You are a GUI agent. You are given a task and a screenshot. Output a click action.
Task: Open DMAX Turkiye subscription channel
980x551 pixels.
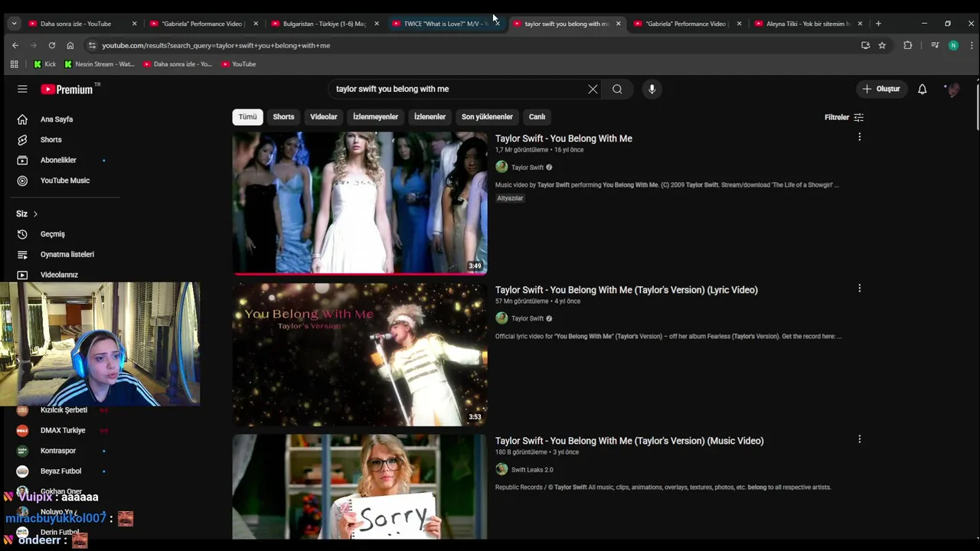pos(63,430)
